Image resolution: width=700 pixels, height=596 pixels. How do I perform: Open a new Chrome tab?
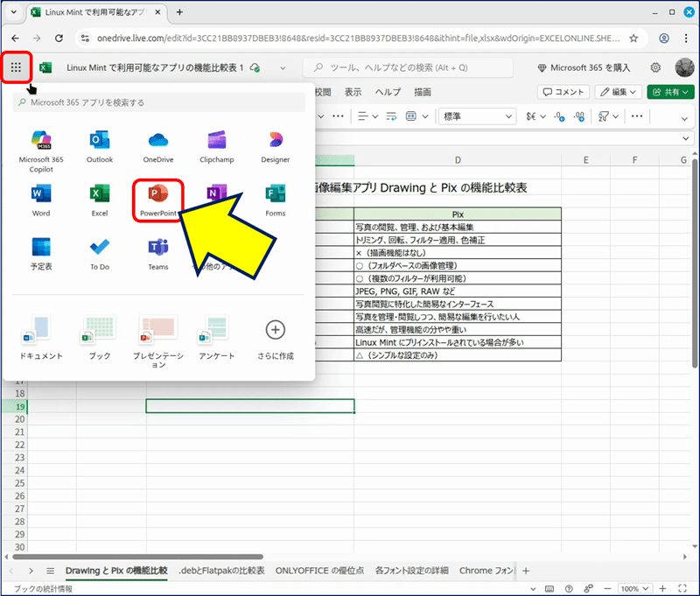click(x=179, y=12)
